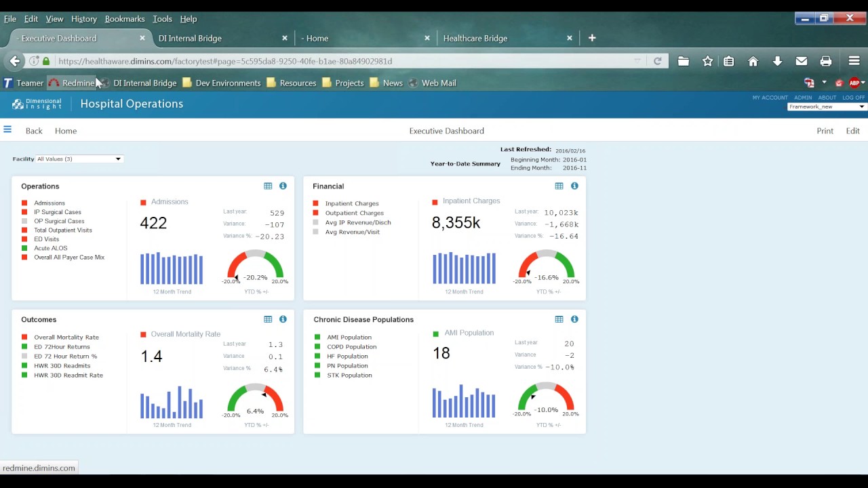Screen dimensions: 868x488
Task: Open the Web Mail bookmark
Action: pyautogui.click(x=432, y=83)
